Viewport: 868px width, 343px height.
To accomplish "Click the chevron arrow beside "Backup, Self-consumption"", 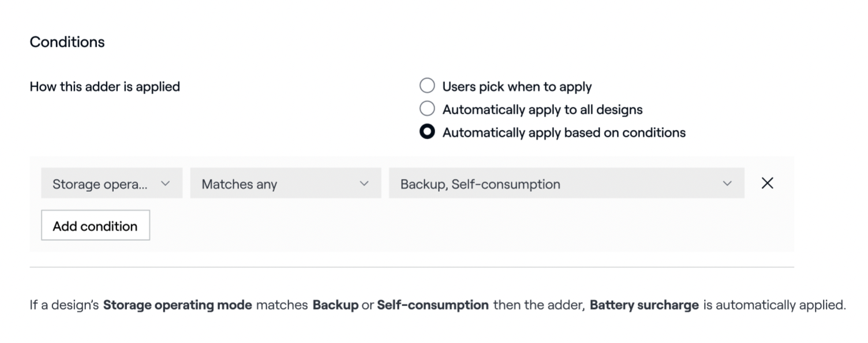I will tap(727, 184).
